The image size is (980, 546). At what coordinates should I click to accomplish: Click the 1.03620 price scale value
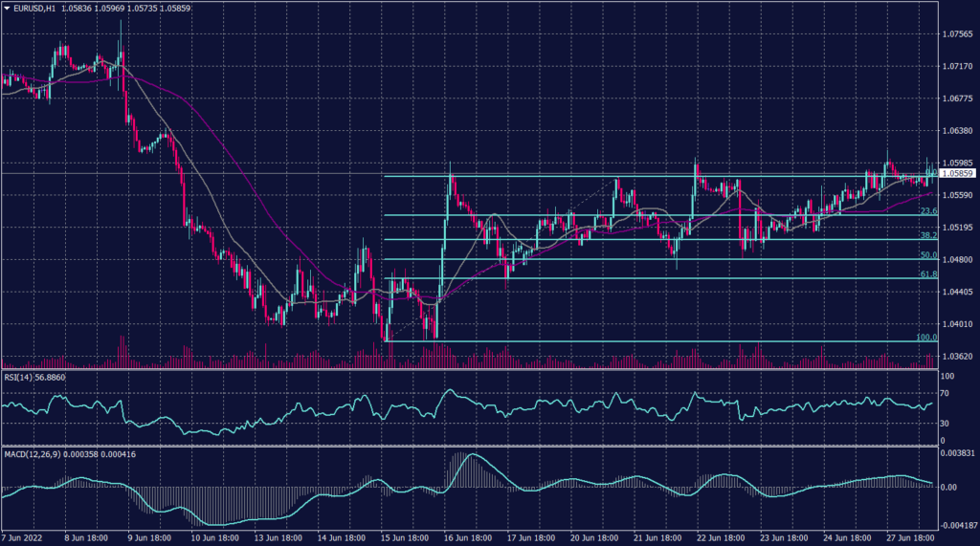pyautogui.click(x=957, y=356)
